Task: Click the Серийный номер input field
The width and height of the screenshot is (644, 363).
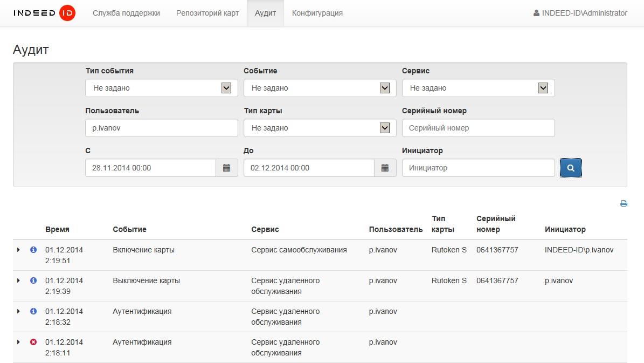Action: pyautogui.click(x=478, y=128)
